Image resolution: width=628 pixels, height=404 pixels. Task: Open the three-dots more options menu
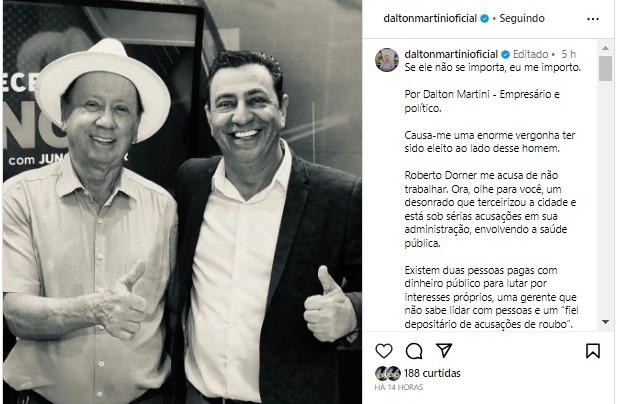[593, 19]
